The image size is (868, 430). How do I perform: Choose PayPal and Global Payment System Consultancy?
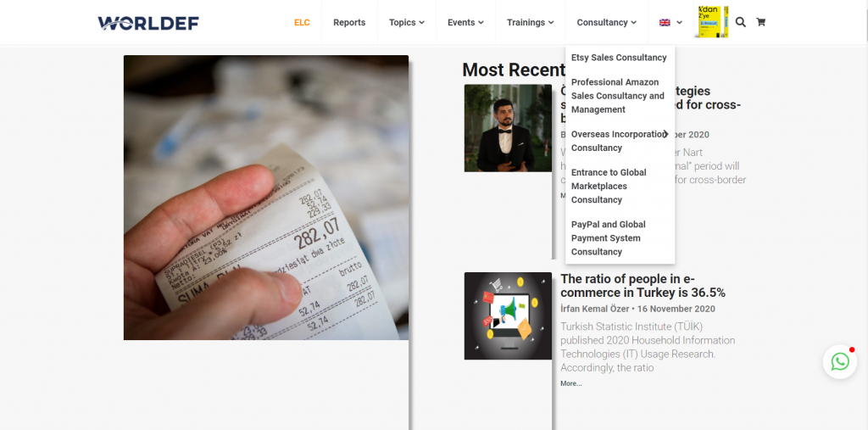[x=608, y=238]
